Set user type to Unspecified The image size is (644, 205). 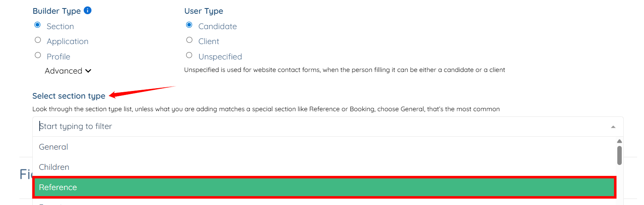tap(189, 55)
